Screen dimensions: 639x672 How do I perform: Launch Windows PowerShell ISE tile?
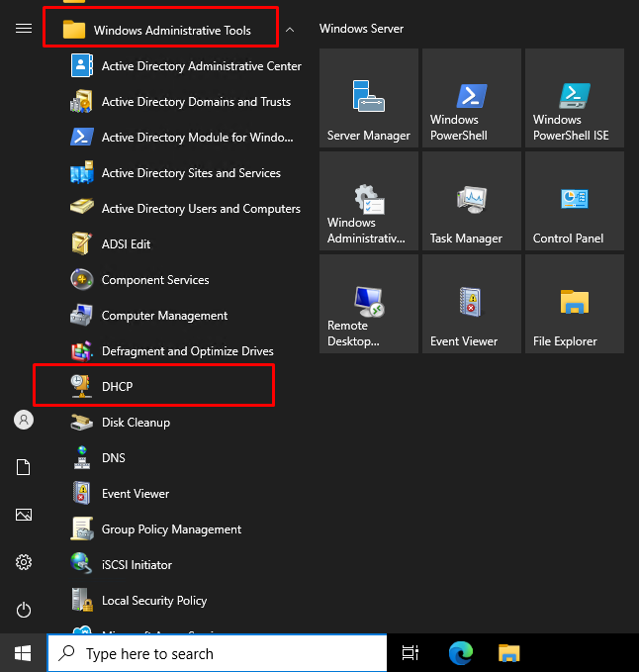[x=575, y=98]
